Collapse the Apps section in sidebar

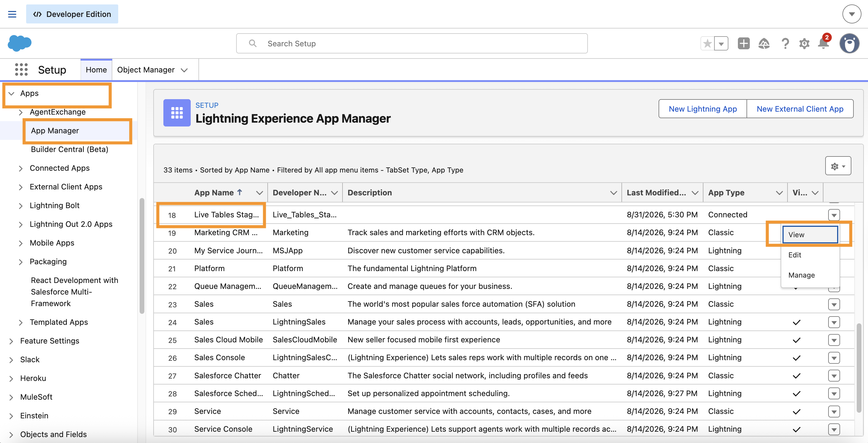[12, 94]
